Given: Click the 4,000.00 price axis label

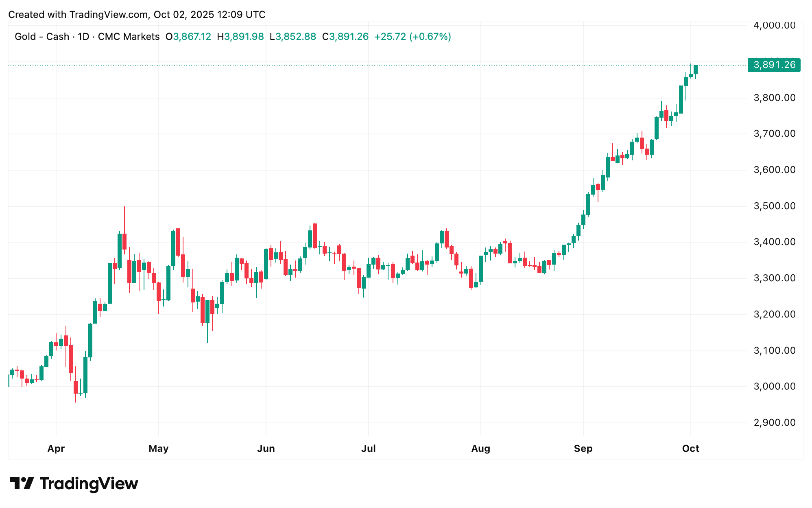Looking at the screenshot, I should [x=774, y=25].
